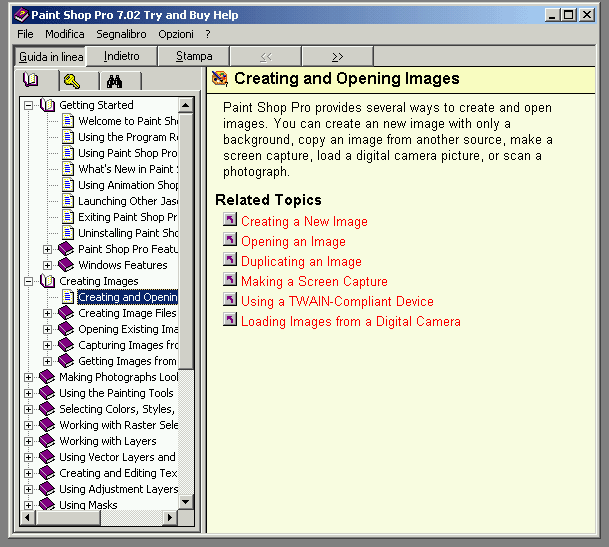The width and height of the screenshot is (609, 547).
Task: Click the jump icon beside Duplicating an Image
Action: point(230,259)
